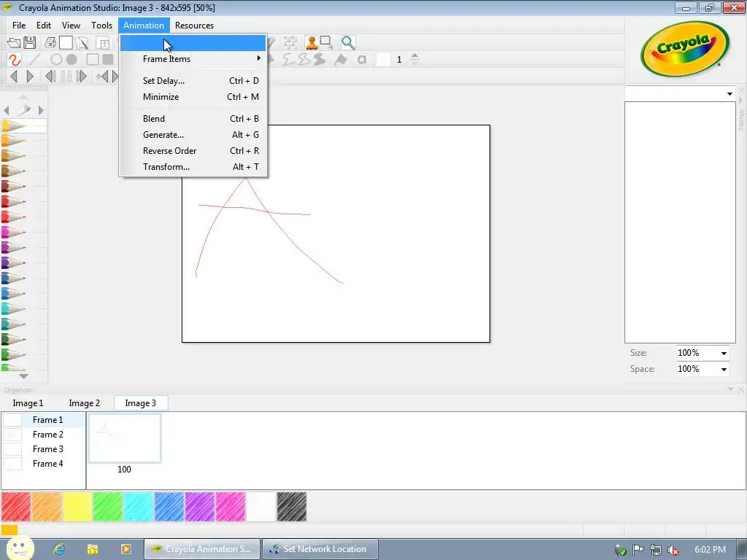
Task: Select the red freehand squiggle tool
Action: click(14, 60)
